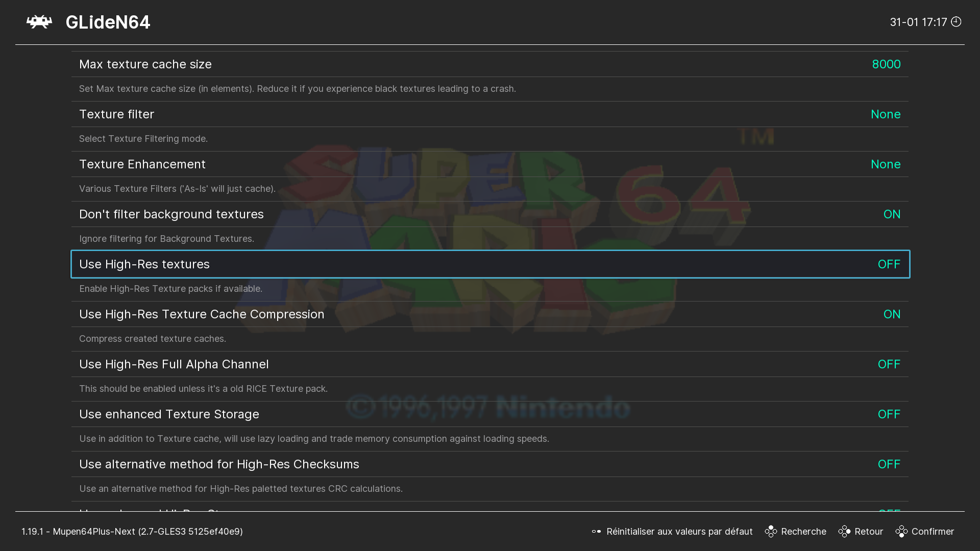Image resolution: width=980 pixels, height=551 pixels.
Task: Click Réinitialiser aux valeurs par défaut label
Action: point(679,532)
